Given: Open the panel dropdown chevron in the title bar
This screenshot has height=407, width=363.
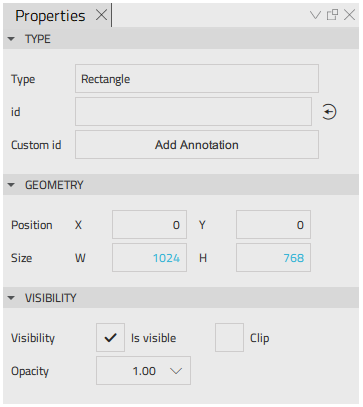Looking at the screenshot, I should pos(315,15).
